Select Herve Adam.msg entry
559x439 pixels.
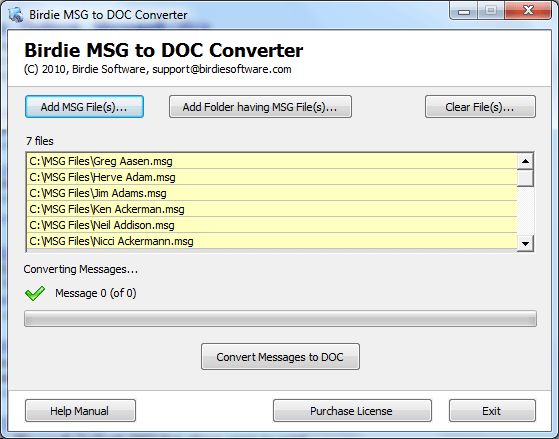(272, 177)
